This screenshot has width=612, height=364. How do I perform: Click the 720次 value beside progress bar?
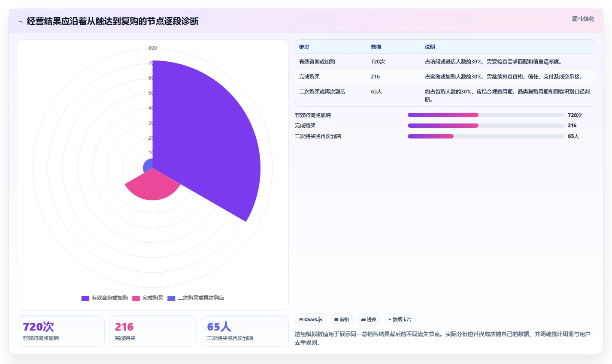(575, 115)
